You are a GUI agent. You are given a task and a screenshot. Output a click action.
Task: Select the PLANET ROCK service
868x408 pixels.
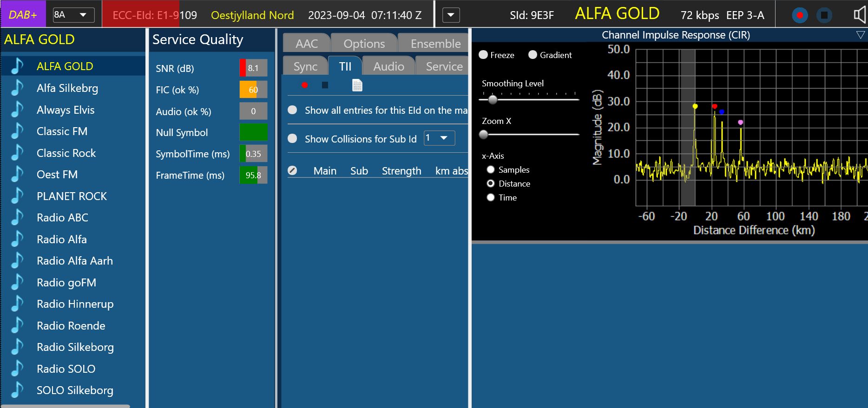pos(73,196)
